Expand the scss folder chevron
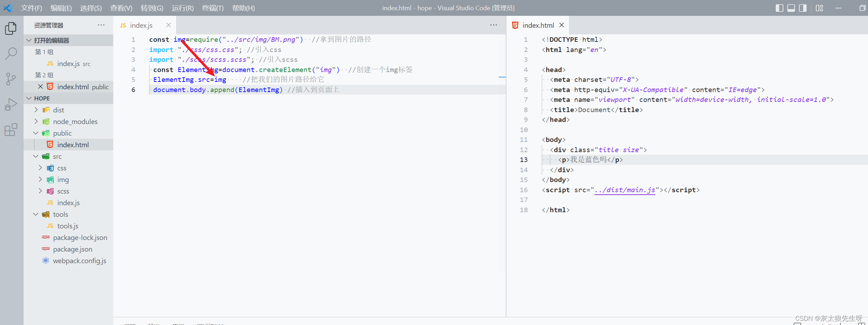The image size is (868, 325). click(40, 191)
